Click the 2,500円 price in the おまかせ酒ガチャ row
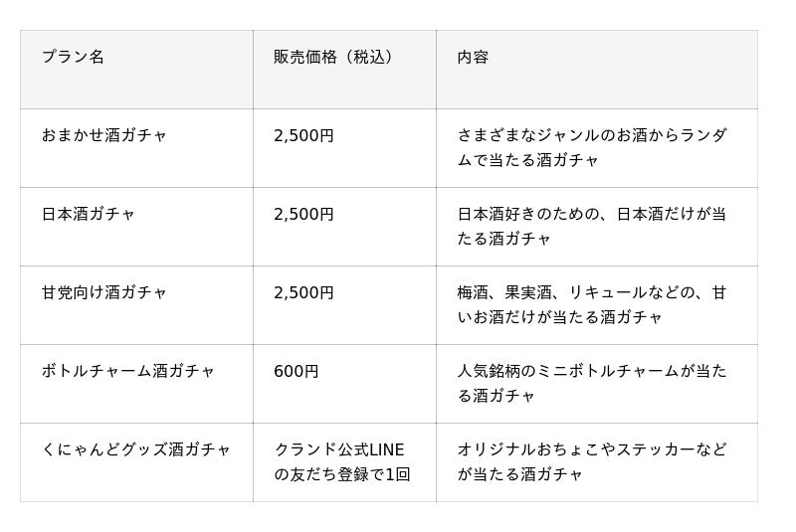This screenshot has height=532, width=796. tap(303, 135)
